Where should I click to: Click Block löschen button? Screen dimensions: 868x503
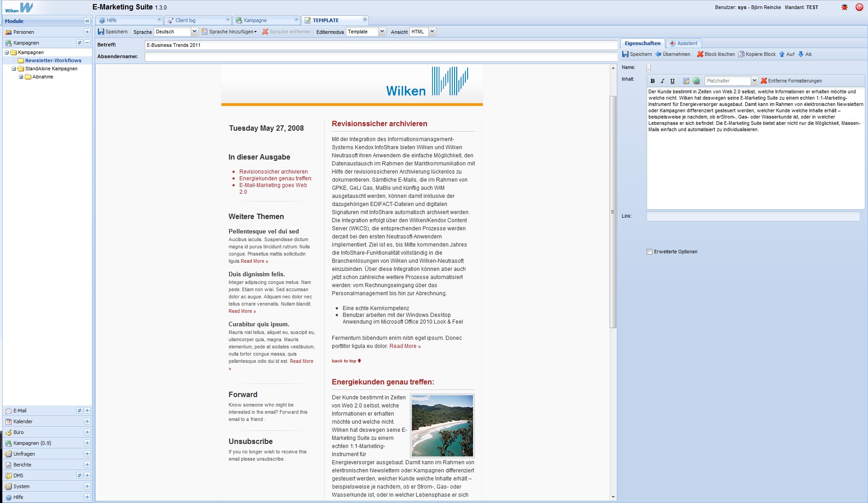point(716,54)
